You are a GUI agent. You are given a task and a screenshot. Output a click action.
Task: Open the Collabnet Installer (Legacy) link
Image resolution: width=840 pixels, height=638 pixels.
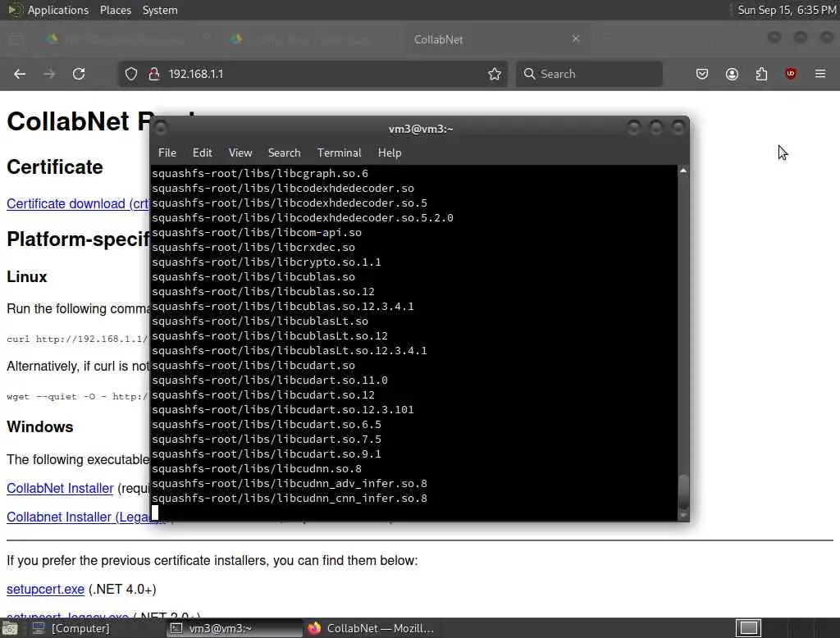[78, 517]
